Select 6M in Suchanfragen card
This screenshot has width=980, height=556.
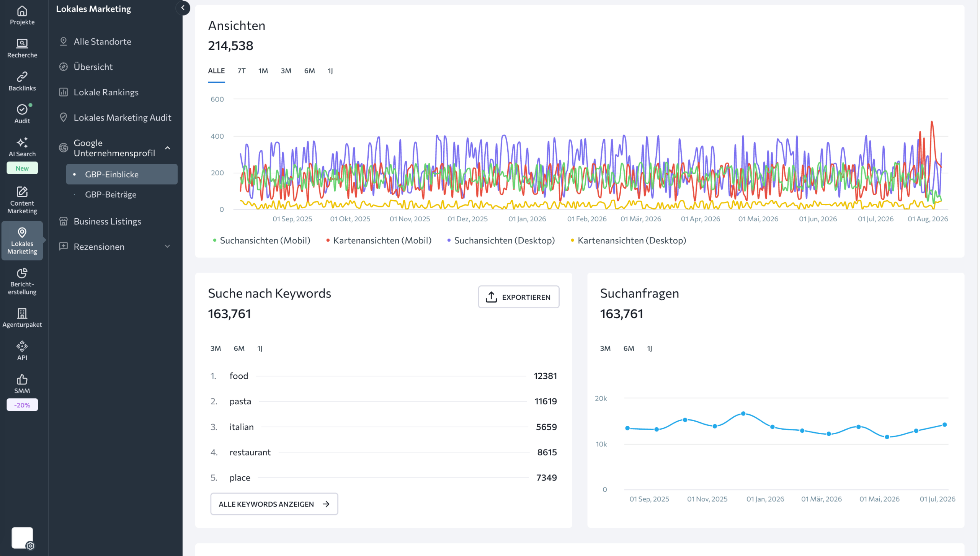click(x=629, y=348)
